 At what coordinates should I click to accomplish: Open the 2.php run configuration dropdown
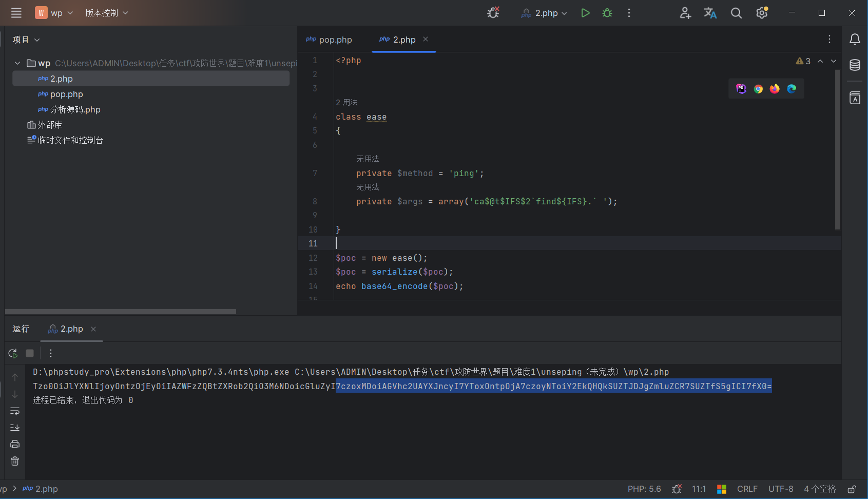tap(544, 13)
